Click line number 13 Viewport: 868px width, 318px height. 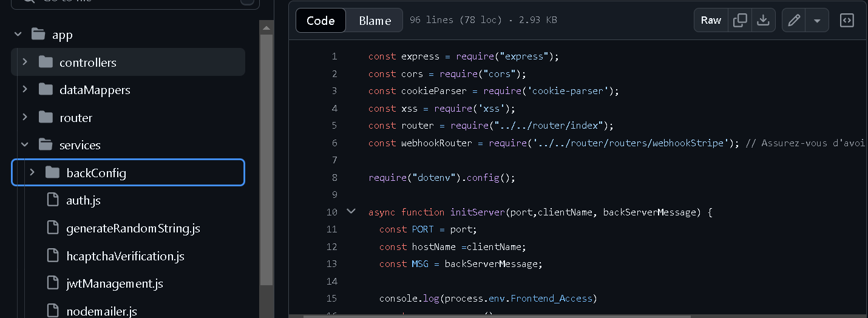pos(331,264)
